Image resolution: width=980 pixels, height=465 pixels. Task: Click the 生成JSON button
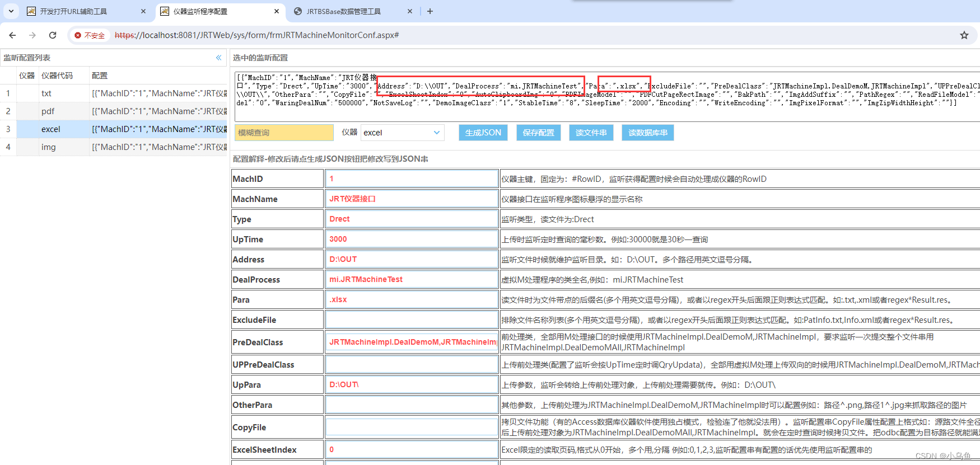click(x=483, y=133)
